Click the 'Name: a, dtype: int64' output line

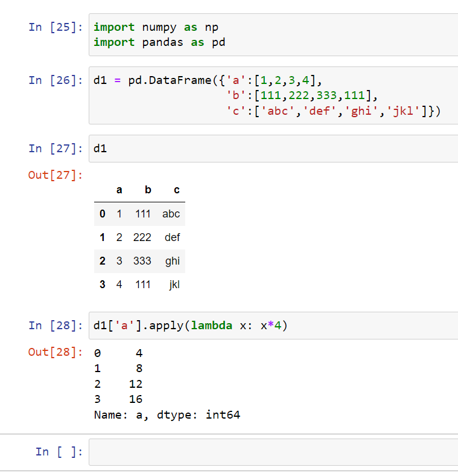click(167, 415)
